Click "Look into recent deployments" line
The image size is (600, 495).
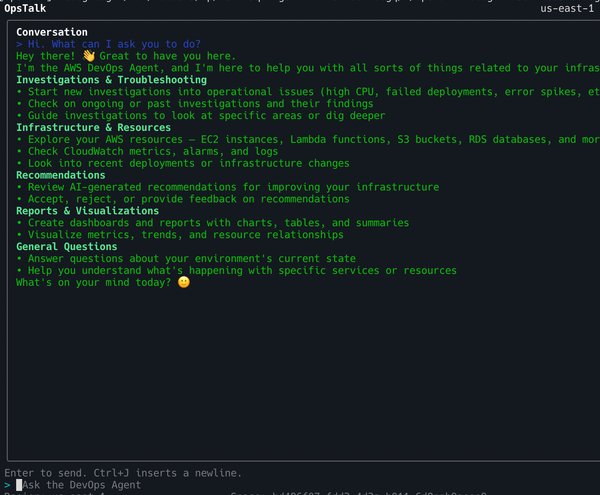tap(183, 163)
